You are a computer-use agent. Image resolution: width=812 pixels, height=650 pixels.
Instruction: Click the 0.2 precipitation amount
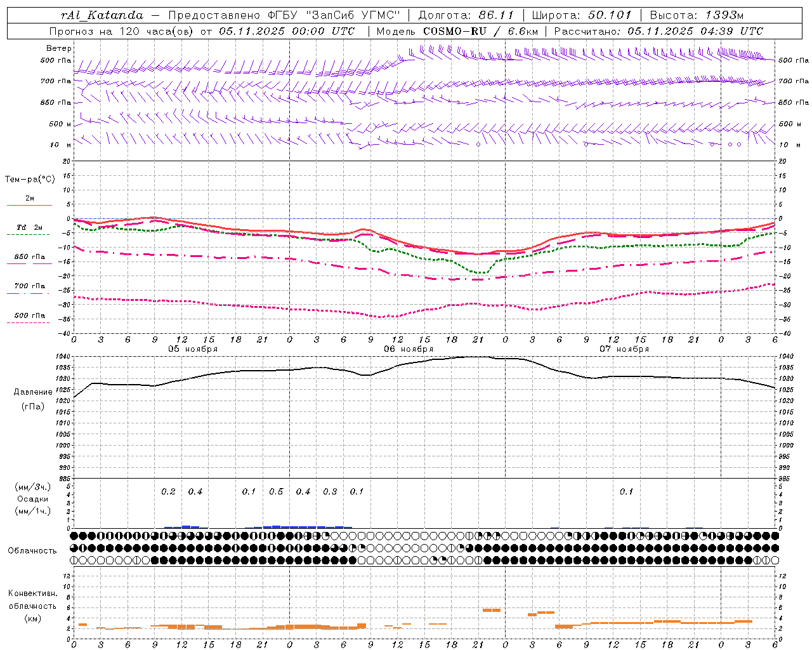(x=168, y=492)
